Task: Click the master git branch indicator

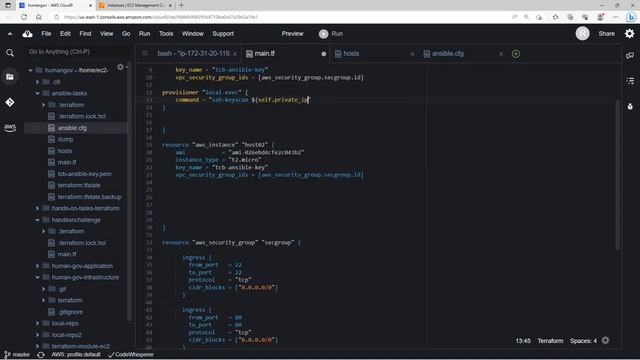Action: pyautogui.click(x=17, y=354)
